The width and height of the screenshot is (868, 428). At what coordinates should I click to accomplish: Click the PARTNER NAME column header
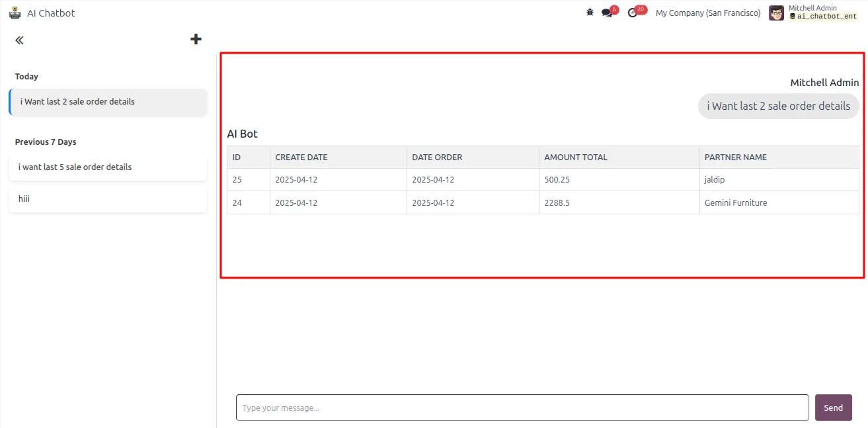(779, 157)
